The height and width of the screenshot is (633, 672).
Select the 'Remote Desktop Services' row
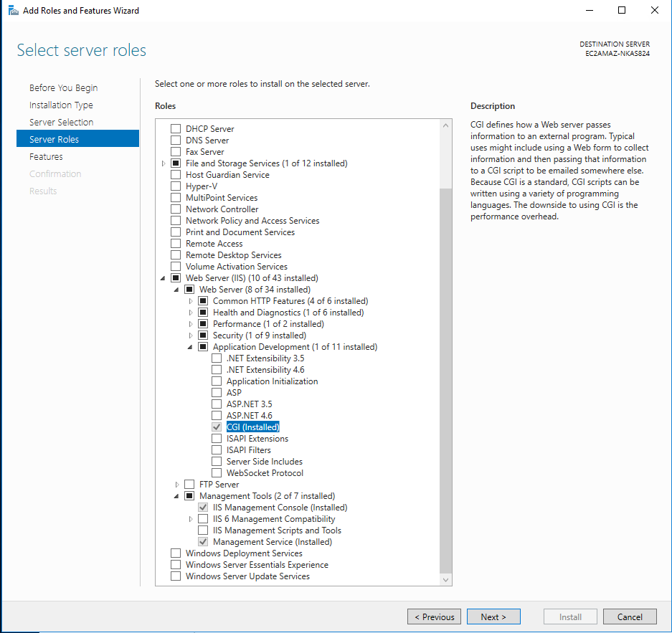[x=234, y=254]
